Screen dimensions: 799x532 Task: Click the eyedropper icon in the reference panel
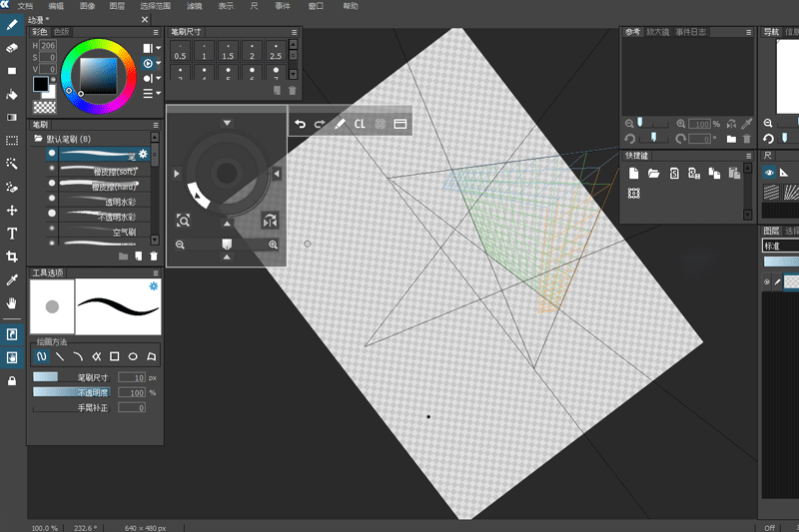[747, 124]
